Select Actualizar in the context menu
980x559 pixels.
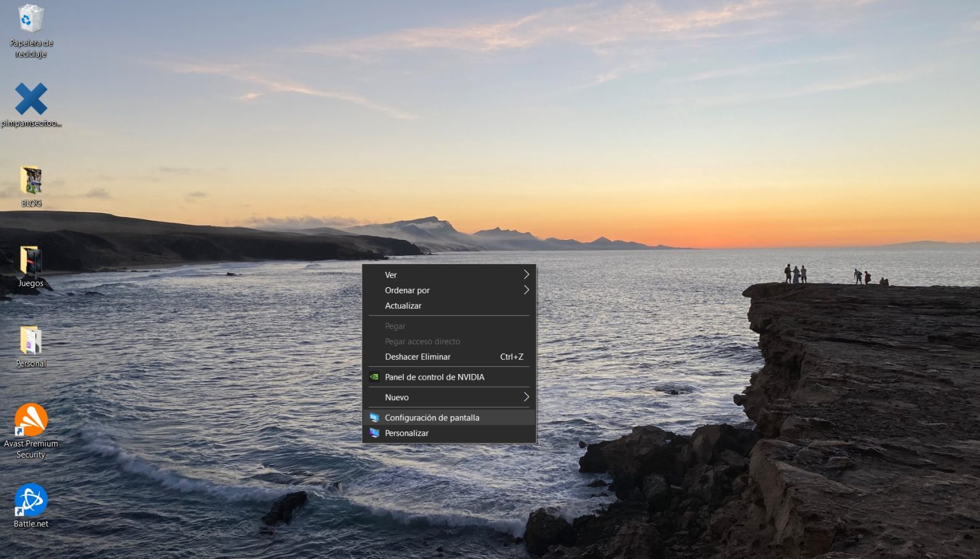tap(403, 306)
